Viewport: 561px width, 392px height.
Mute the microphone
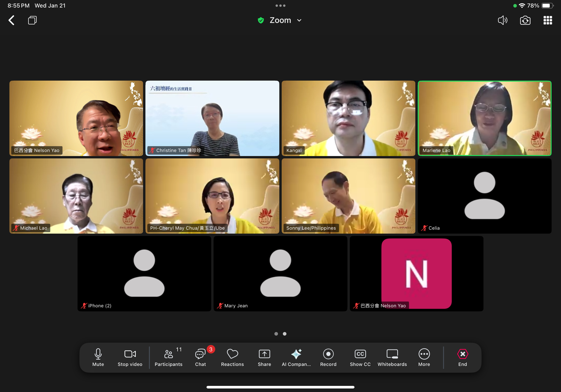click(x=98, y=357)
